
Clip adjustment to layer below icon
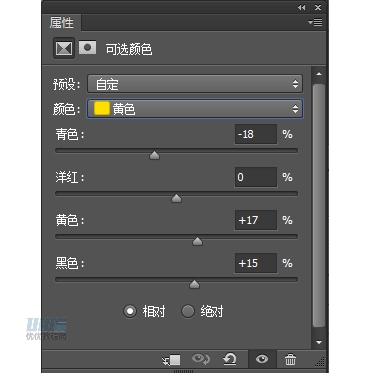point(171,360)
